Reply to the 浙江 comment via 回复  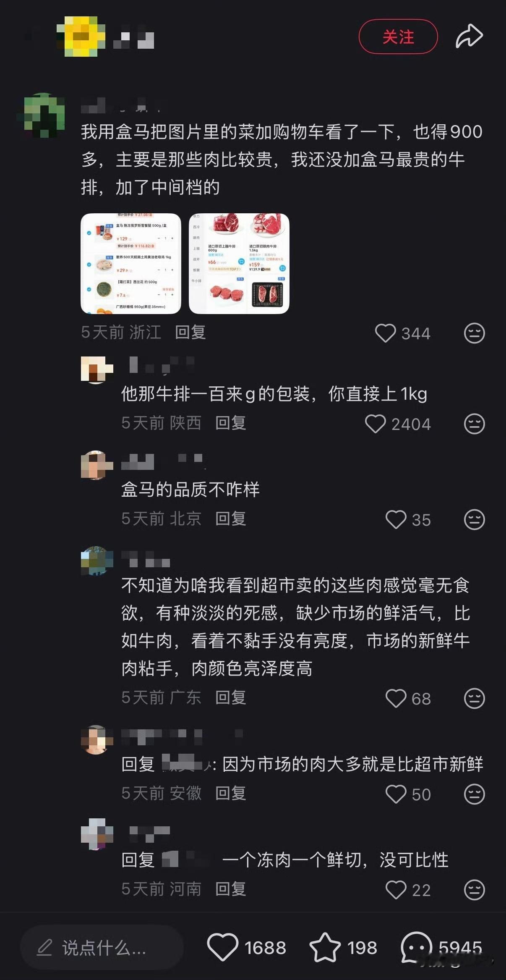[190, 332]
